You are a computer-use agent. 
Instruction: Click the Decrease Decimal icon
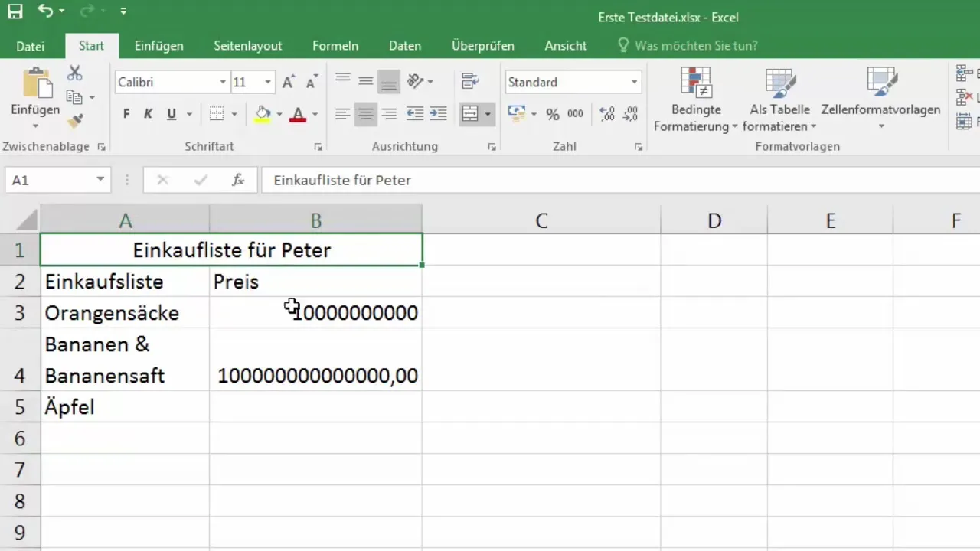630,114
